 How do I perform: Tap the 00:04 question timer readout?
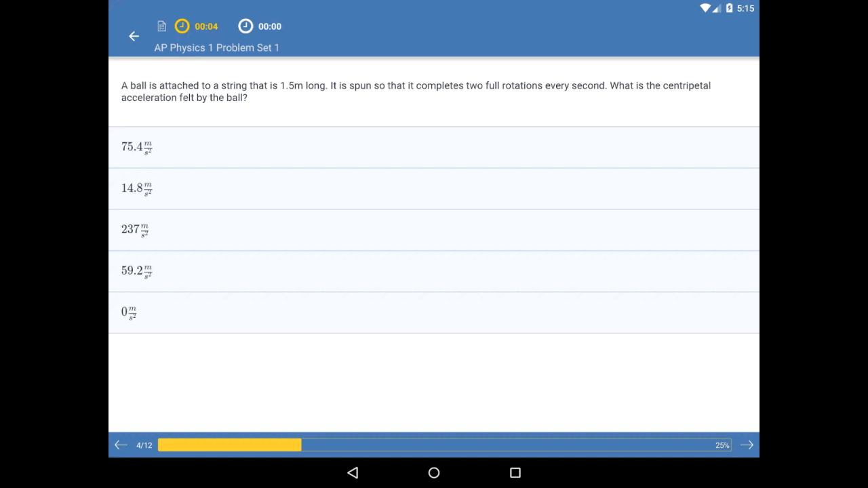tap(206, 26)
